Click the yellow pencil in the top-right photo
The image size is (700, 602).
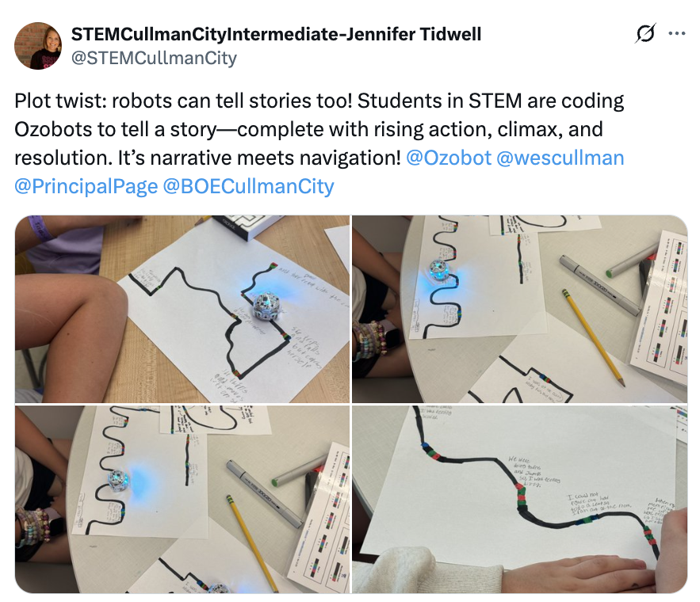[593, 336]
